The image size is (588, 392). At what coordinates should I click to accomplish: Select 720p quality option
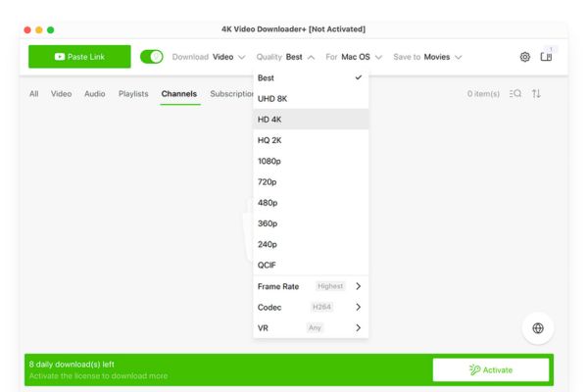coord(311,182)
